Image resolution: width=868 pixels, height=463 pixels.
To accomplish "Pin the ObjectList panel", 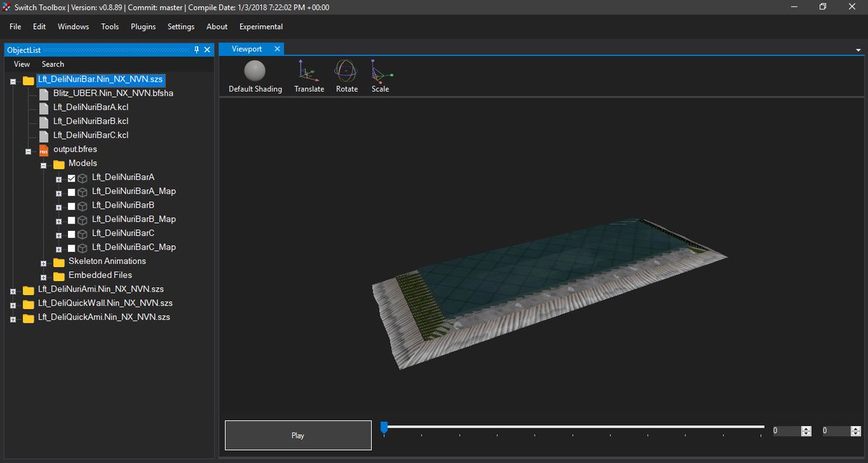I will (x=196, y=50).
